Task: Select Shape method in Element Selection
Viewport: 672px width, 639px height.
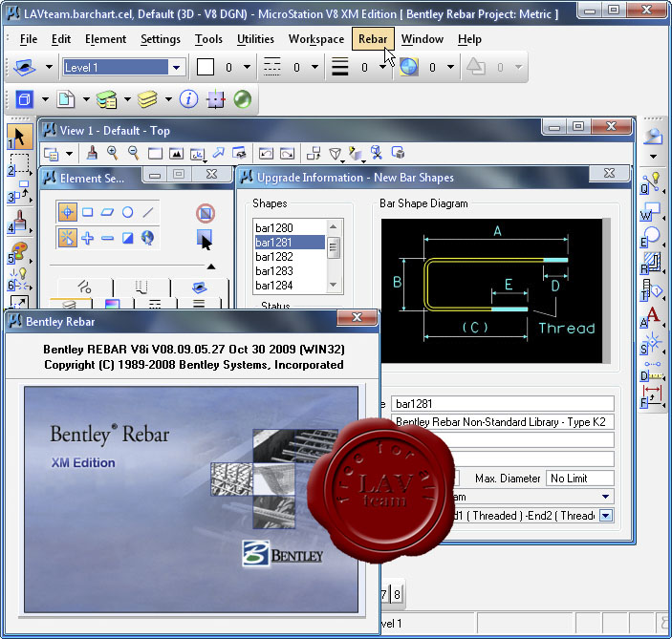Action: [x=108, y=212]
